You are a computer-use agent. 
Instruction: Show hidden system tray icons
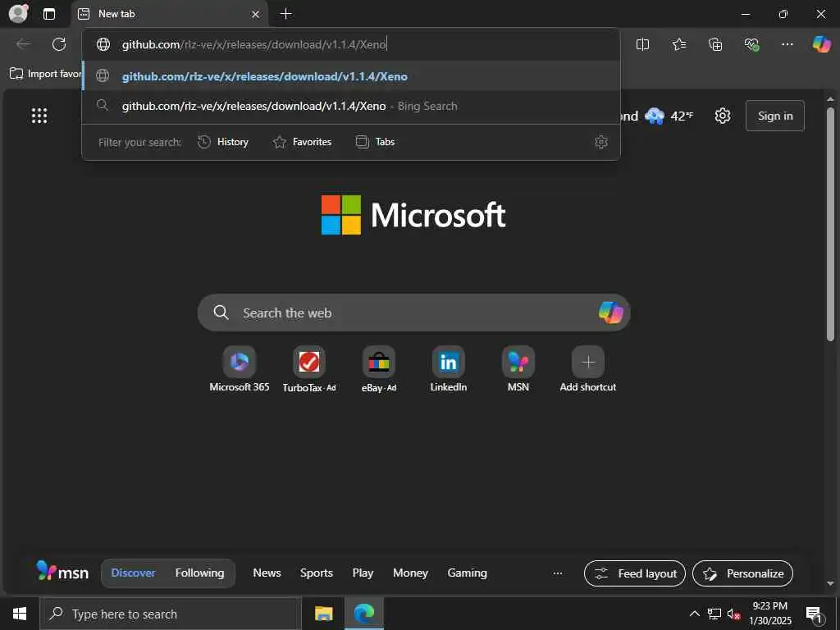[694, 614]
